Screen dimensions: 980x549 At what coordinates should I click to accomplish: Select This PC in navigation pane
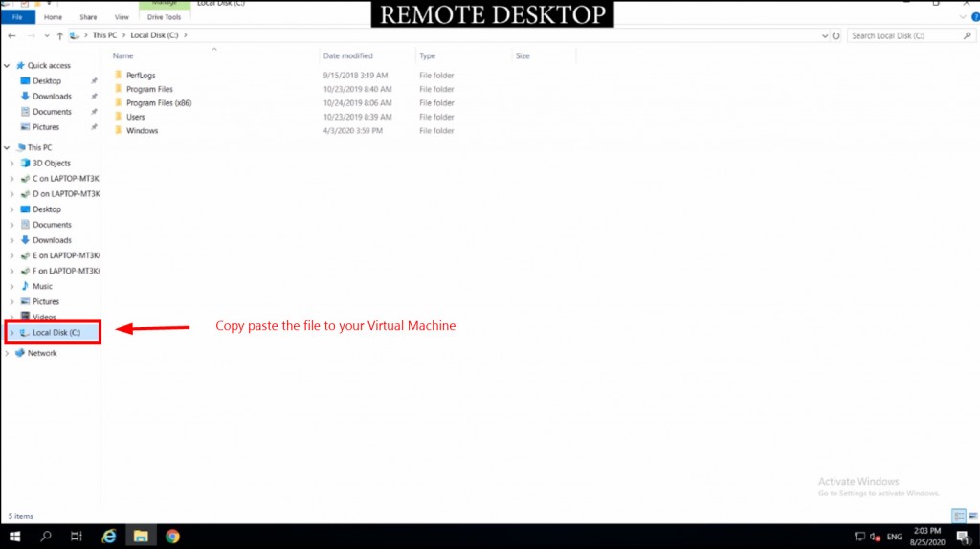[39, 148]
